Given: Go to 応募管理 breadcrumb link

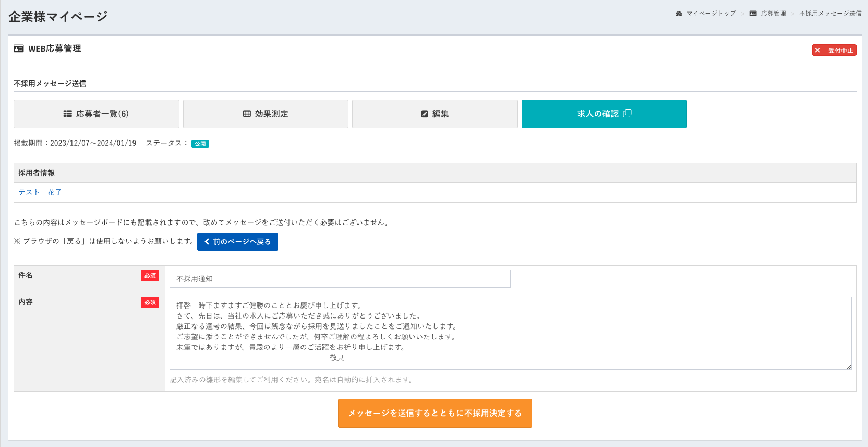Looking at the screenshot, I should 773,14.
